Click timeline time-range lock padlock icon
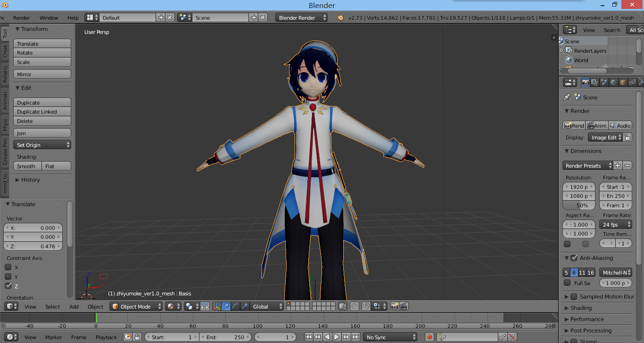The image size is (644, 343). tap(137, 337)
